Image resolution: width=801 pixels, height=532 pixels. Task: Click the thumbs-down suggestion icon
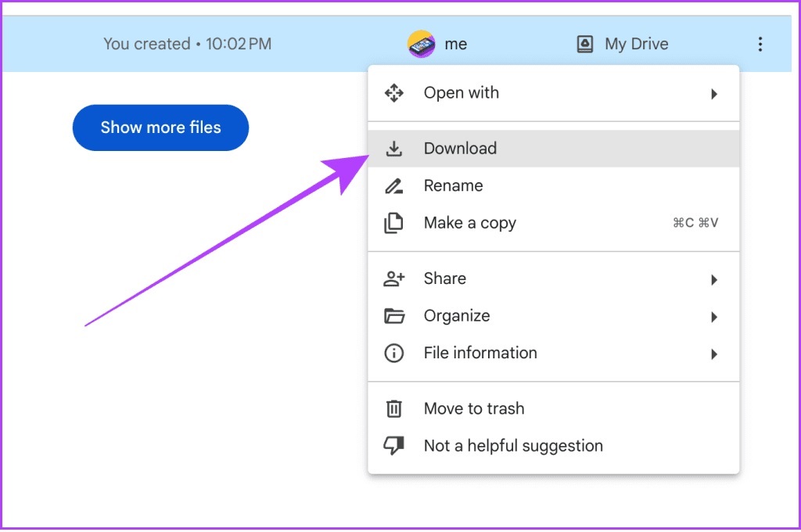click(394, 446)
